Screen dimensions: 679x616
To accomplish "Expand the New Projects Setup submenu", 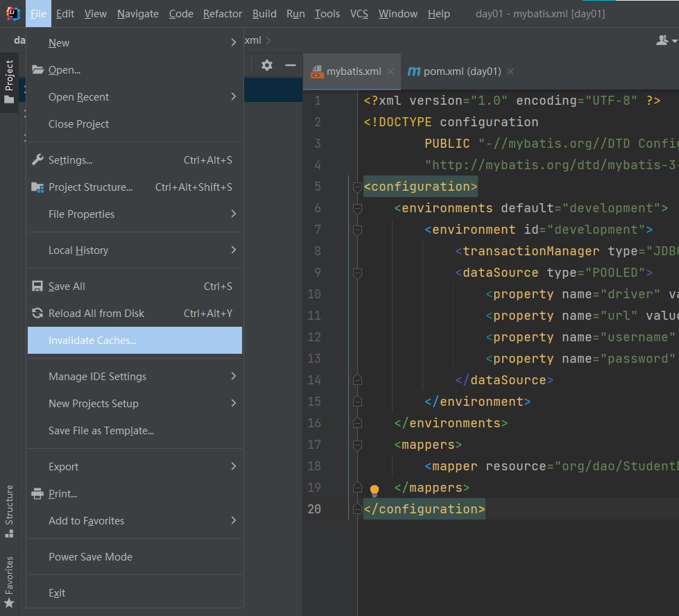I will [x=135, y=403].
